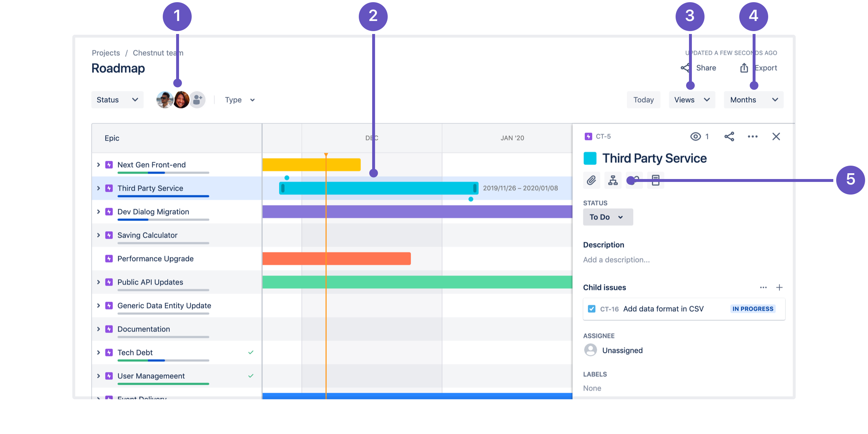Expand the Third Party Service epic row

(98, 188)
